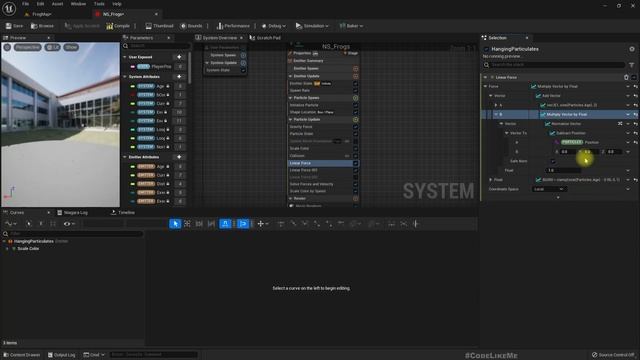640x360 pixels.
Task: Open the Simulation dropdown
Action: point(312,26)
